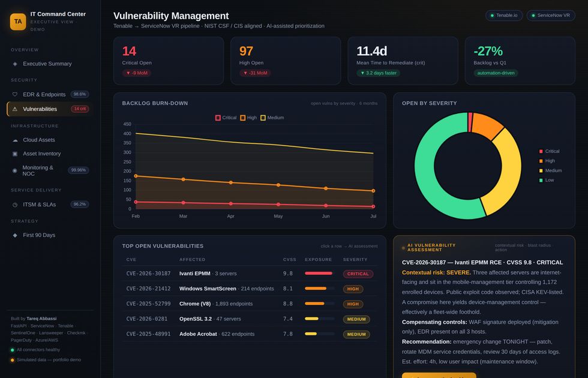
Task: Open Cloud Assets in the sidebar
Action: tap(50, 140)
